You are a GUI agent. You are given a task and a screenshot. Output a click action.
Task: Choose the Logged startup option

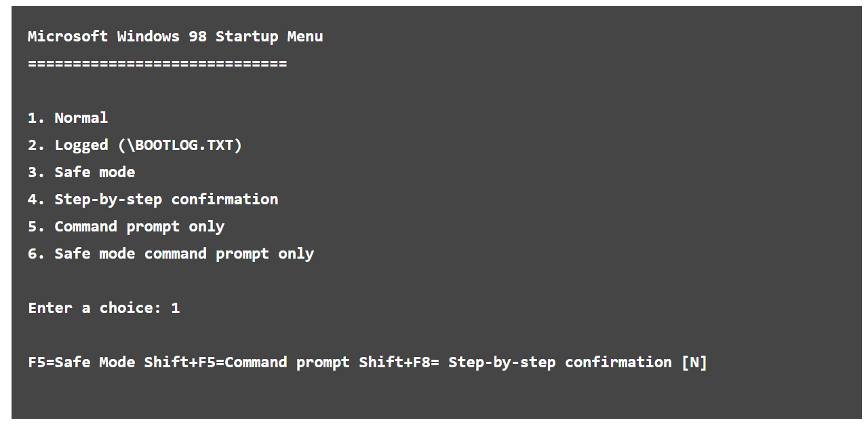tap(81, 145)
